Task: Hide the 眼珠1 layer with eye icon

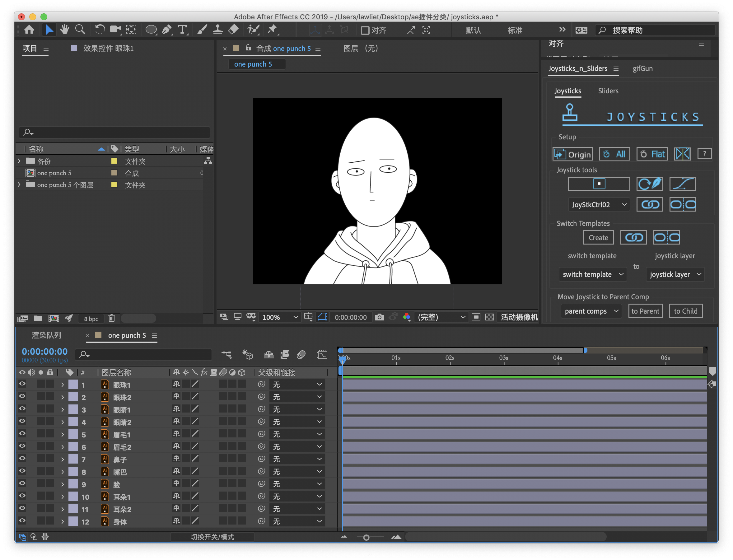Action: 22,384
